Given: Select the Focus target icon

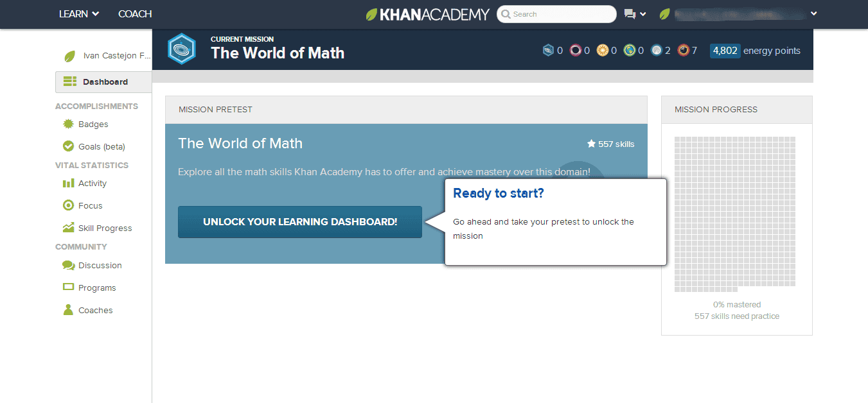Looking at the screenshot, I should tap(68, 205).
